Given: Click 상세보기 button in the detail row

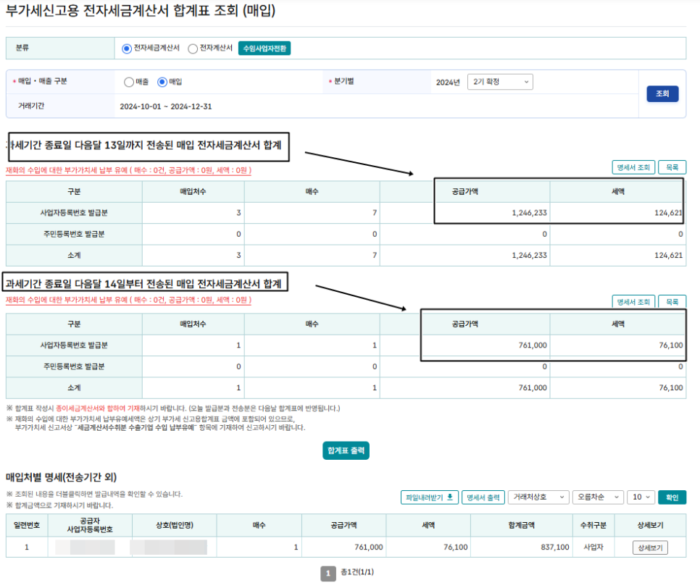Looking at the screenshot, I should coord(650,547).
